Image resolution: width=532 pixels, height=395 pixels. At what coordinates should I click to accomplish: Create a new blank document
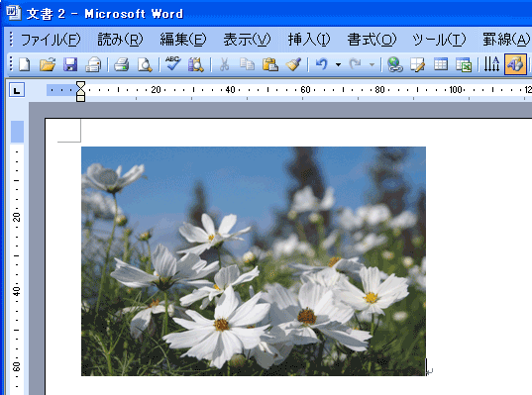pos(25,64)
